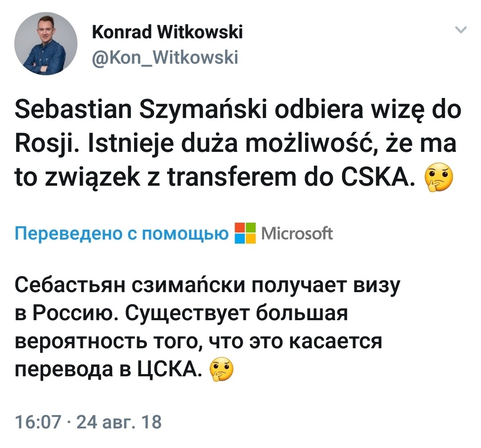This screenshot has width=481, height=448.
Task: Tap the Переведено с помощью link
Action: 122,233
